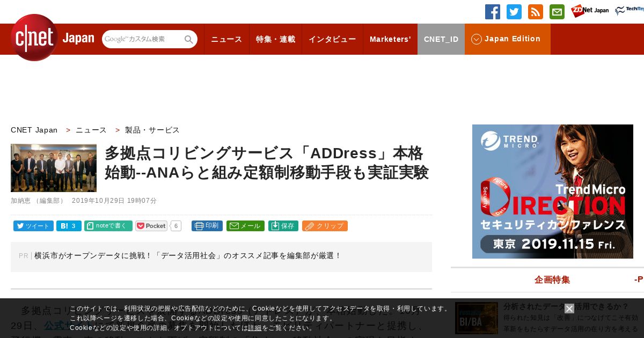The image size is (644, 338).
Task: Open the Marketers' menu
Action: (x=390, y=39)
